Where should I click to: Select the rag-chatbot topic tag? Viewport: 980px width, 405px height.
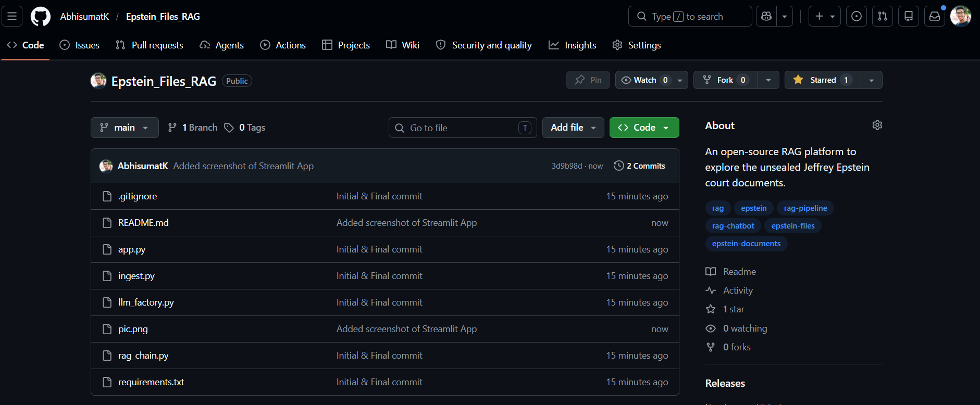tap(733, 226)
